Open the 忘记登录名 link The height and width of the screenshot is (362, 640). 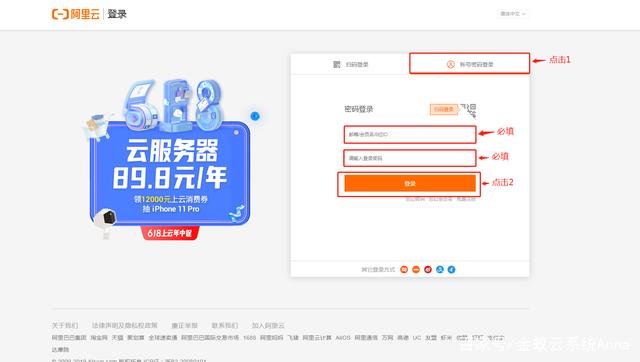point(440,199)
